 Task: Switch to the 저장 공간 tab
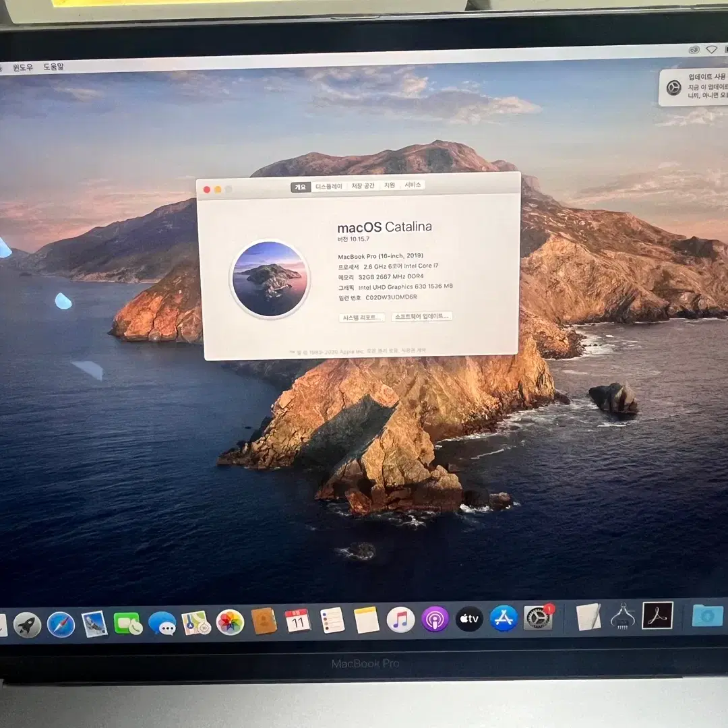click(363, 186)
